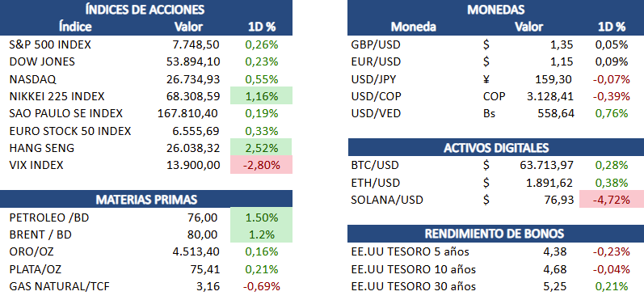Select the ORO/OZ value 4.513,40
Screen dimensions: 644x304
coord(196,251)
